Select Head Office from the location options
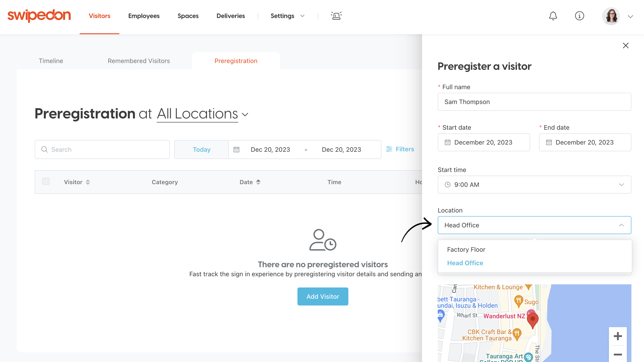644x362 pixels. pyautogui.click(x=465, y=263)
